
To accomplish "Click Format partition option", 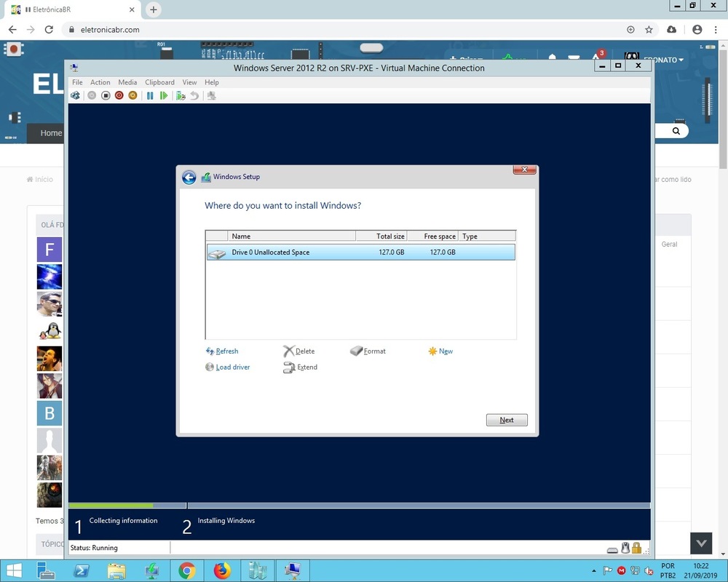I will 368,351.
